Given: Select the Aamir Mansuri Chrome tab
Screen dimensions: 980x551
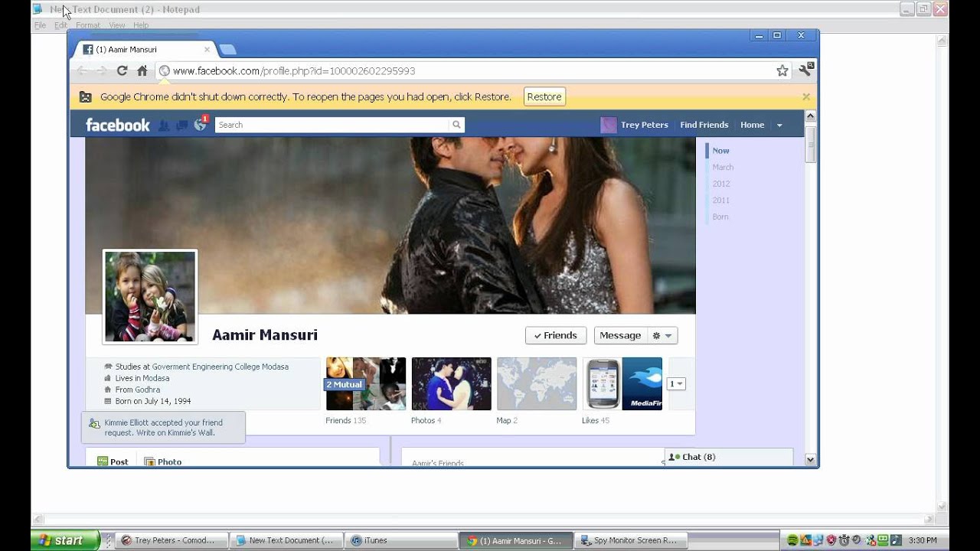Looking at the screenshot, I should point(145,50).
